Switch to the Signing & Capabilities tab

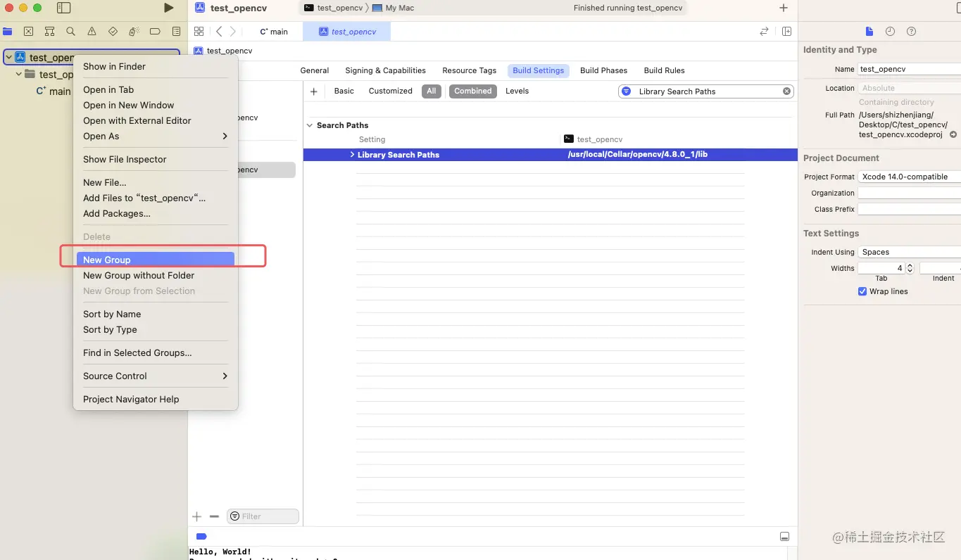pos(385,70)
